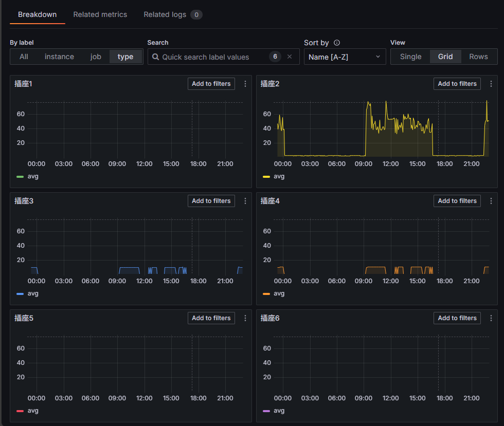The height and width of the screenshot is (426, 504).
Task: Open the Sort by Name [A-Z] dropdown
Action: click(345, 57)
